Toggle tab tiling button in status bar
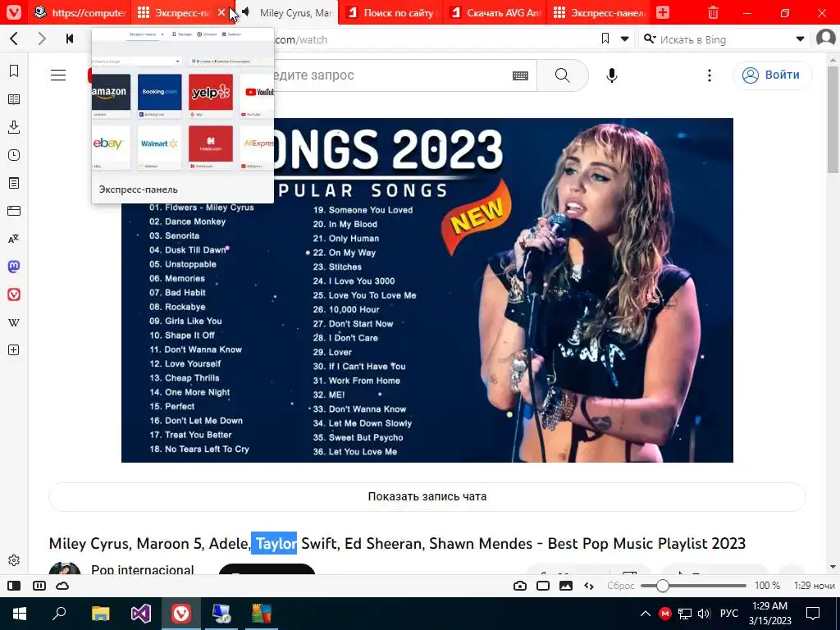 tap(39, 586)
